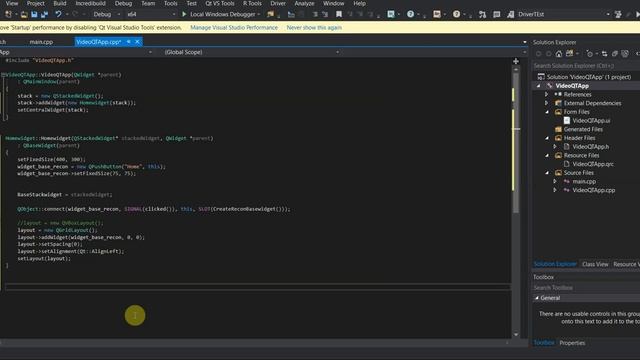
Task: Collapse the Header Files folder
Action: click(547, 138)
